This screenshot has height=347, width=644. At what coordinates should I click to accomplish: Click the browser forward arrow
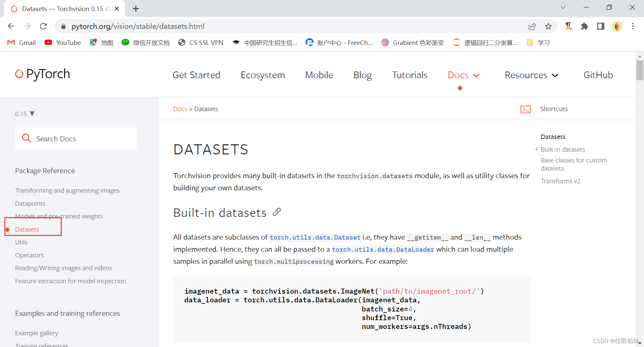[x=27, y=26]
